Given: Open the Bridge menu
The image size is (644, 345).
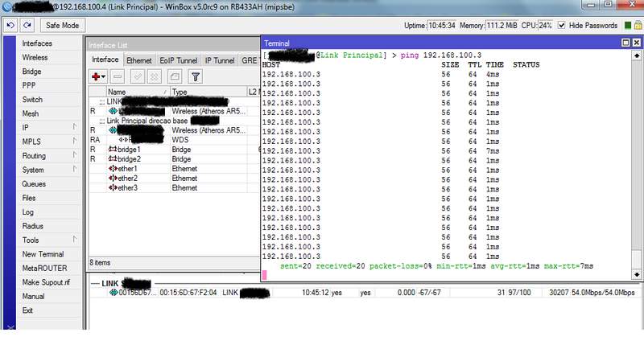Looking at the screenshot, I should [31, 72].
